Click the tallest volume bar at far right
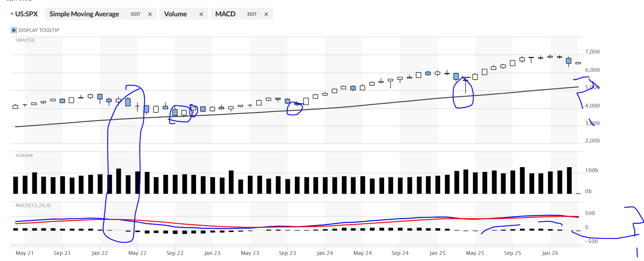This screenshot has width=644, height=261. pyautogui.click(x=569, y=180)
